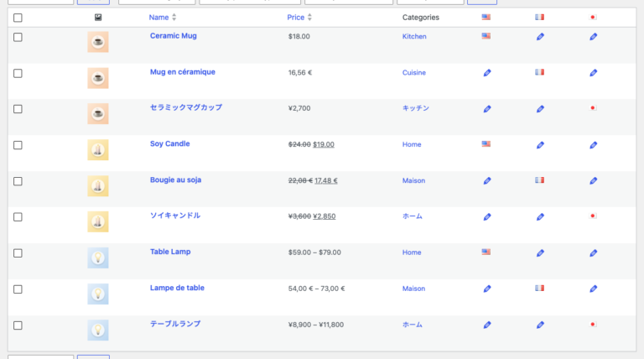This screenshot has width=644, height=359.
Task: Edit Japanese translation of Bougie au soja
Action: click(593, 180)
